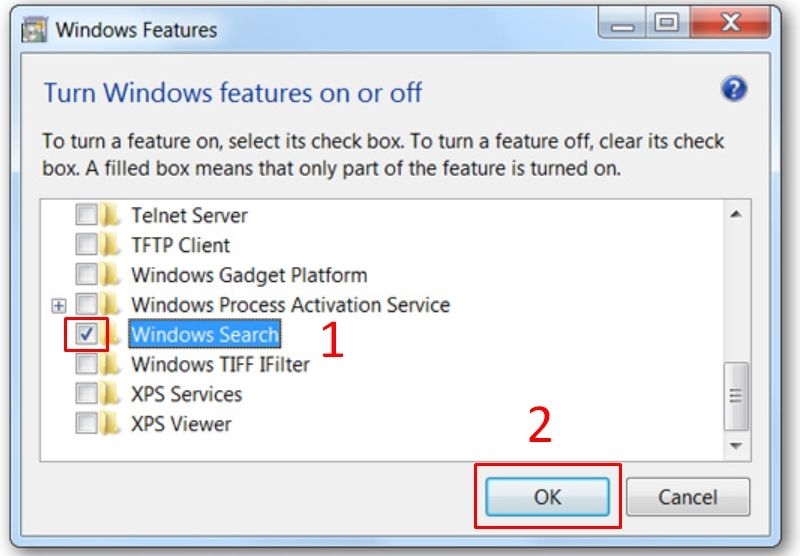Expand Windows Process Activation Service node
Viewport: 800px width, 556px height.
[58, 305]
